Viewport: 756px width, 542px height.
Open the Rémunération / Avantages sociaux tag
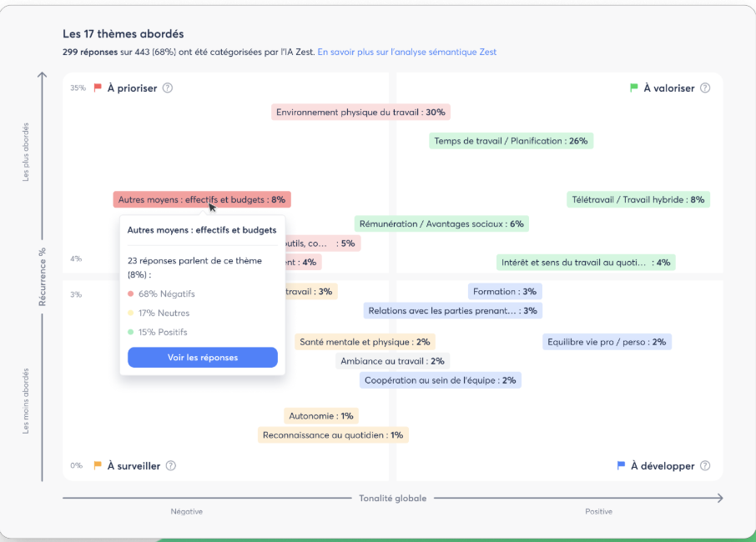pos(441,223)
